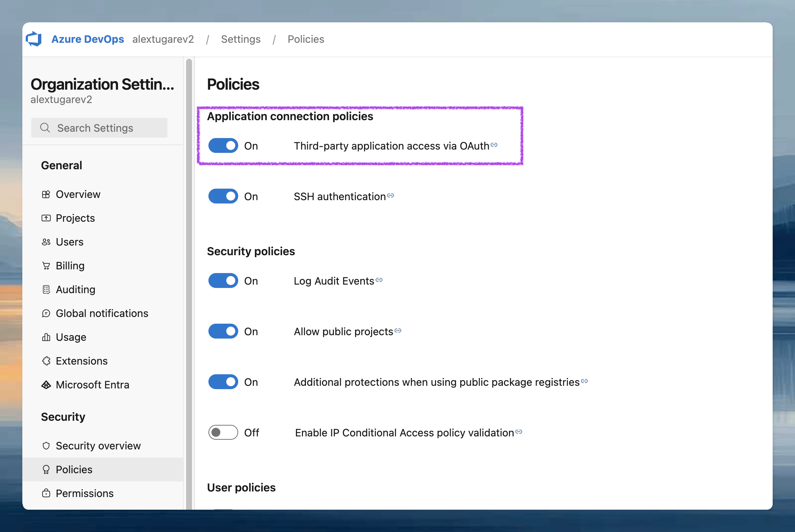Click the Users sidebar icon
The width and height of the screenshot is (795, 532).
[x=46, y=241]
